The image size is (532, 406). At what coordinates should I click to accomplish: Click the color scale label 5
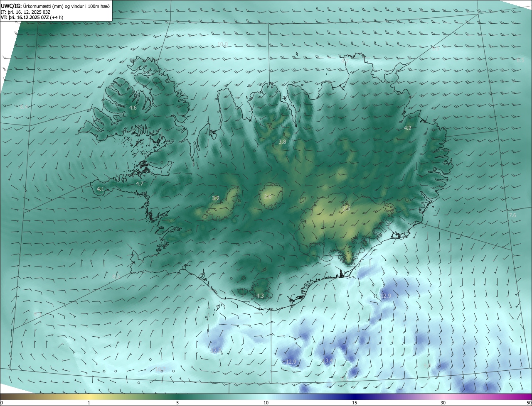[x=177, y=403]
